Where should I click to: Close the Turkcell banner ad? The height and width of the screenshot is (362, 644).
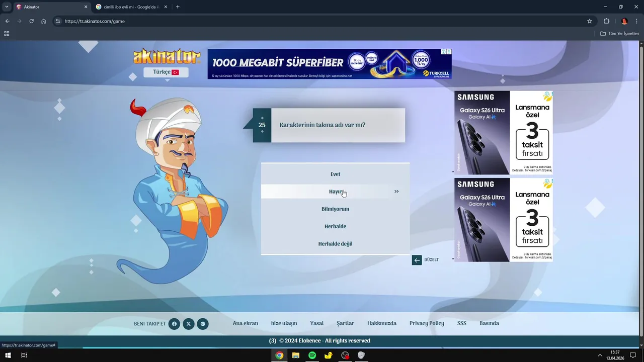tap(449, 52)
